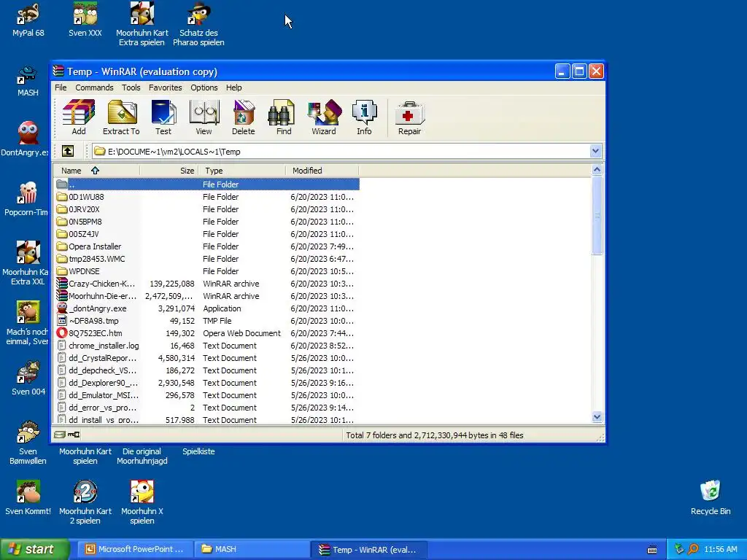Select the Popcorn-Time desktop icon

pos(27,200)
